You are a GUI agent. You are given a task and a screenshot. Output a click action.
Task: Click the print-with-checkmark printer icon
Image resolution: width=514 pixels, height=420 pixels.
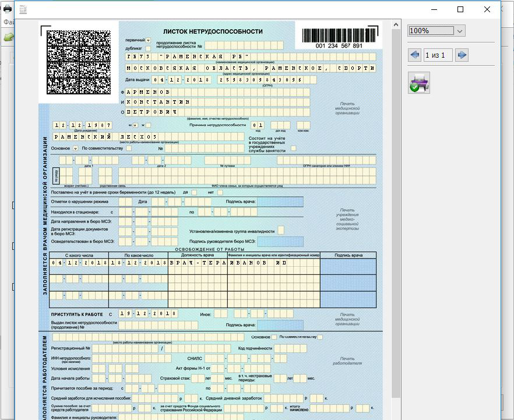point(419,83)
